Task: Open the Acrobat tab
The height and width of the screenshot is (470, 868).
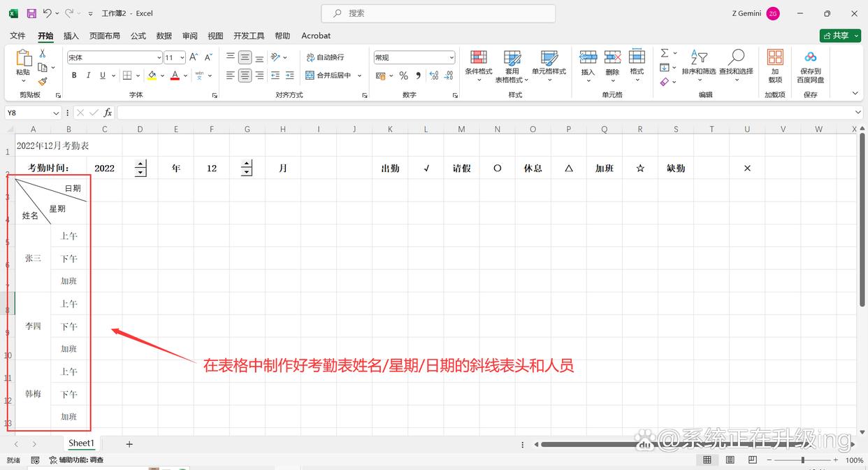Action: click(316, 36)
